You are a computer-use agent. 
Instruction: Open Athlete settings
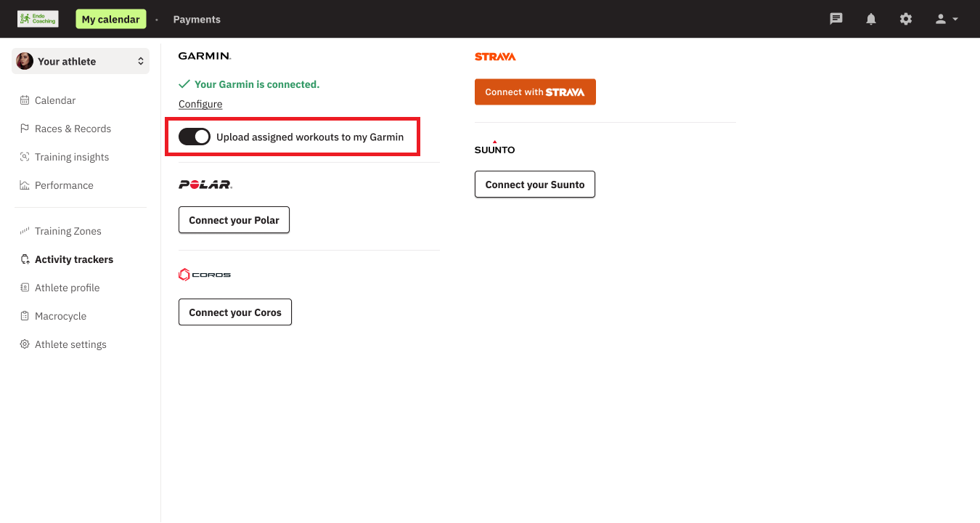(70, 344)
